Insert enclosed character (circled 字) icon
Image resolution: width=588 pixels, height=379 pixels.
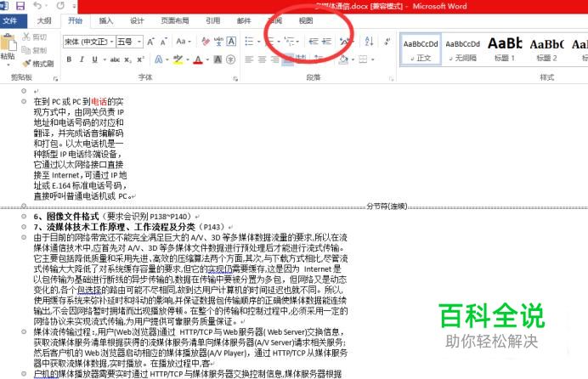[x=230, y=59]
